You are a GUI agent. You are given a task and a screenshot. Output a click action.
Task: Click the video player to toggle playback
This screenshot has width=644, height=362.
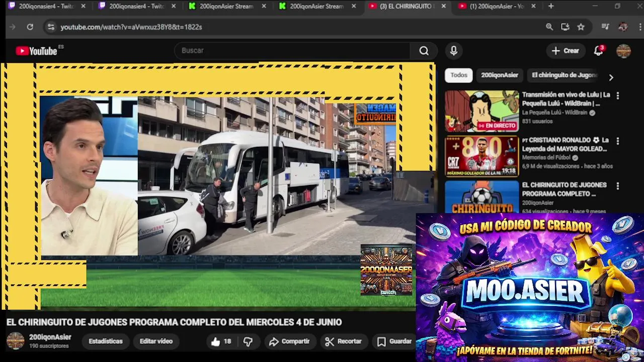(217, 185)
